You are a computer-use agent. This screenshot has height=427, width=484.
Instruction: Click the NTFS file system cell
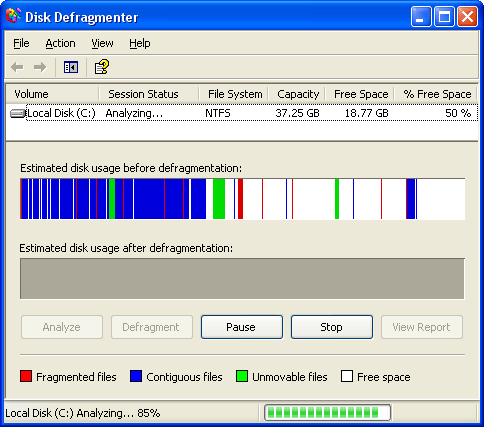coord(218,113)
